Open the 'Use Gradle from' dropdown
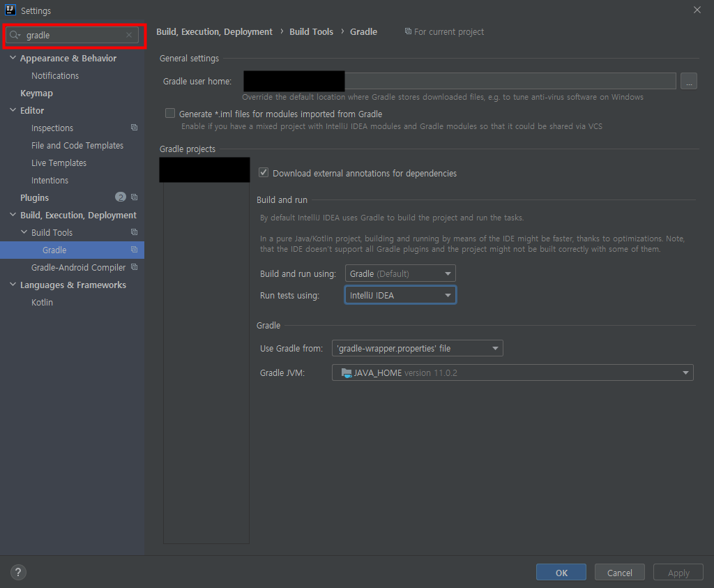The height and width of the screenshot is (588, 714). (x=417, y=349)
